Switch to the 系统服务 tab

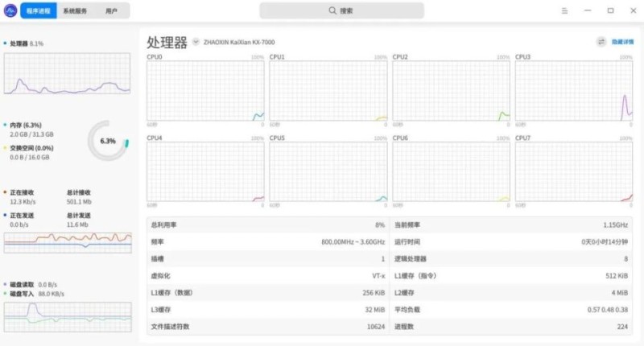point(78,11)
